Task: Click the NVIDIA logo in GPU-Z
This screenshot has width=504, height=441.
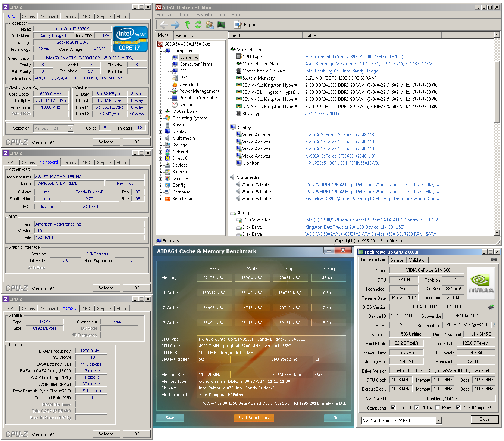Action: pyautogui.click(x=481, y=283)
